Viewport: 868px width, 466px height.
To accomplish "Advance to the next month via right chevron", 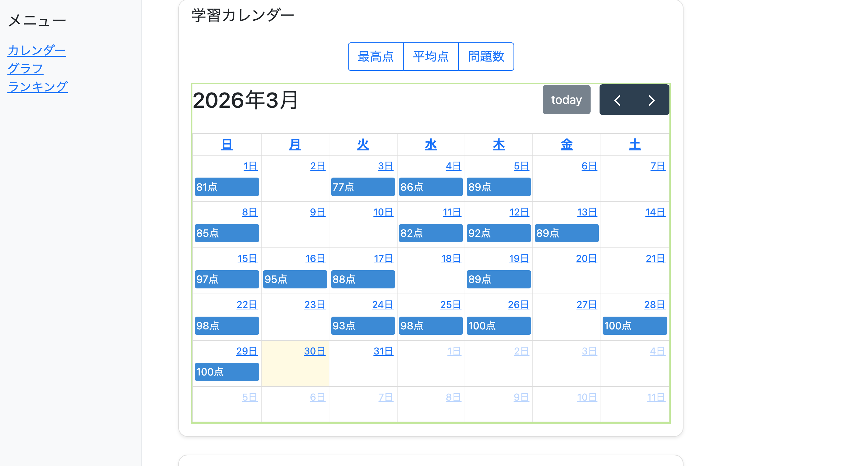I will [x=651, y=100].
